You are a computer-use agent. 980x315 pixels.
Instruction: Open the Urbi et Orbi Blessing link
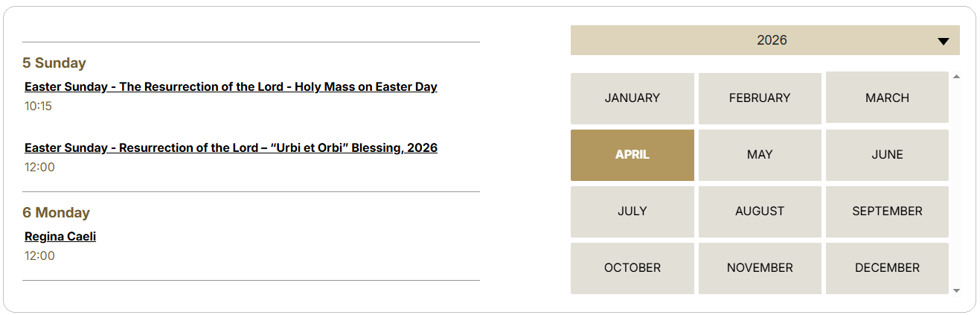pyautogui.click(x=231, y=148)
